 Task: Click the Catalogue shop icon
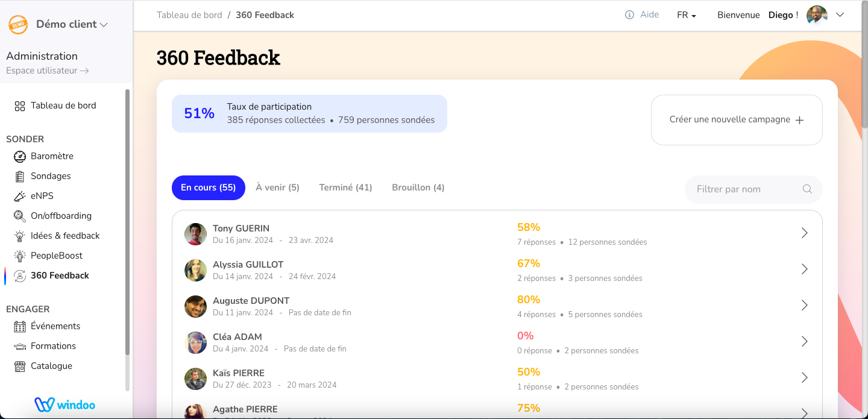20,366
